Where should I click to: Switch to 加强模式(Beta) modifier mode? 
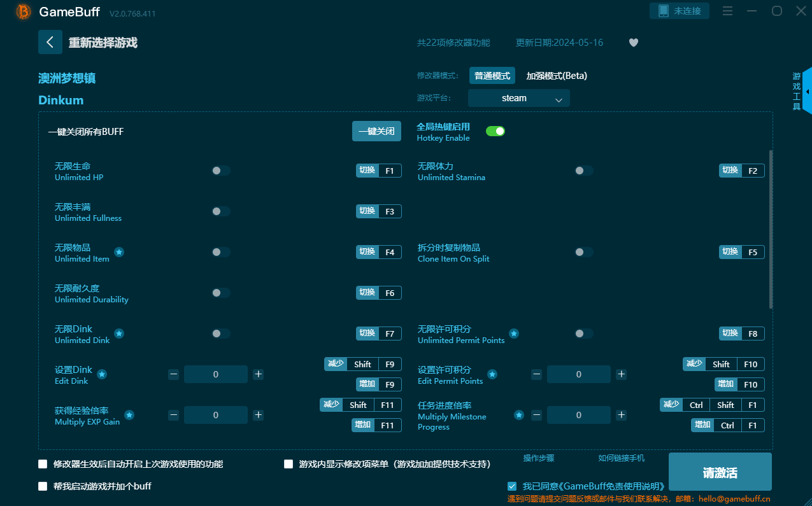pos(556,75)
